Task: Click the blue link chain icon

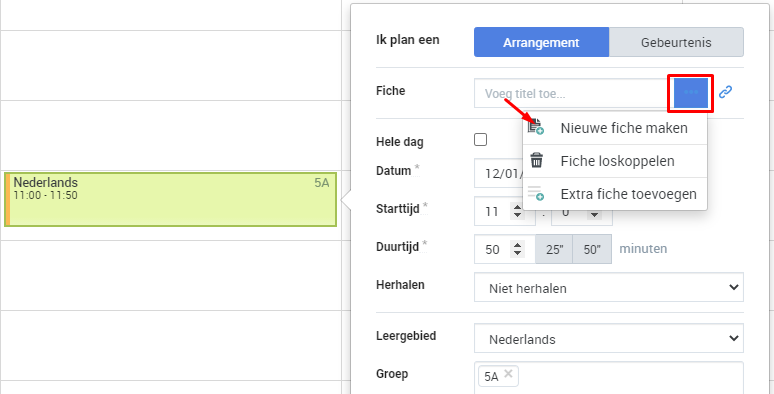Action: 725,92
